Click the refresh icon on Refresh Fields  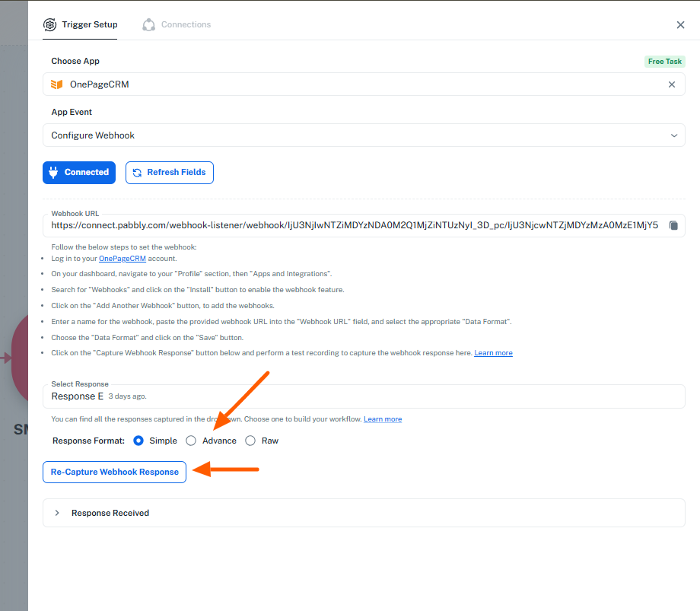coord(137,172)
